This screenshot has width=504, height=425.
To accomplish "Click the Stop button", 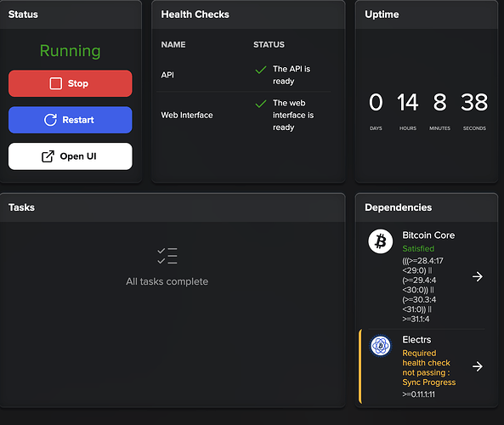I will [70, 83].
